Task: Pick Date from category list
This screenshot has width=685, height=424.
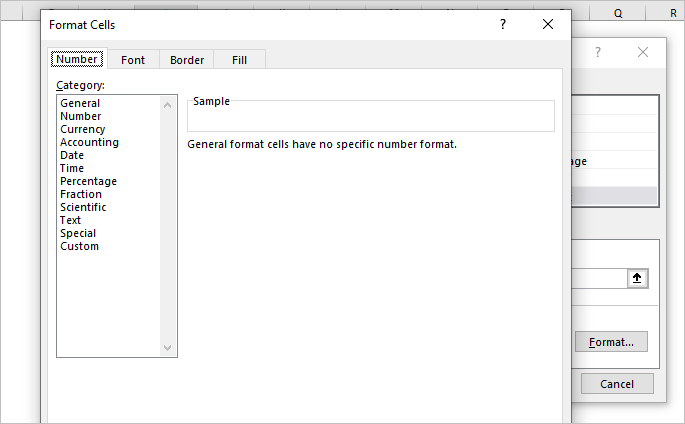Action: click(x=72, y=155)
